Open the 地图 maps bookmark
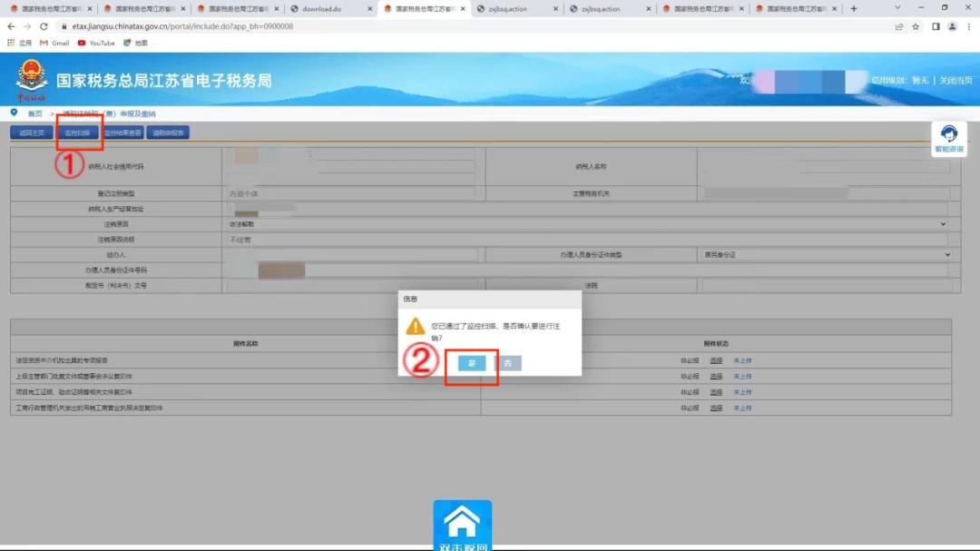The image size is (980, 551). coord(136,42)
